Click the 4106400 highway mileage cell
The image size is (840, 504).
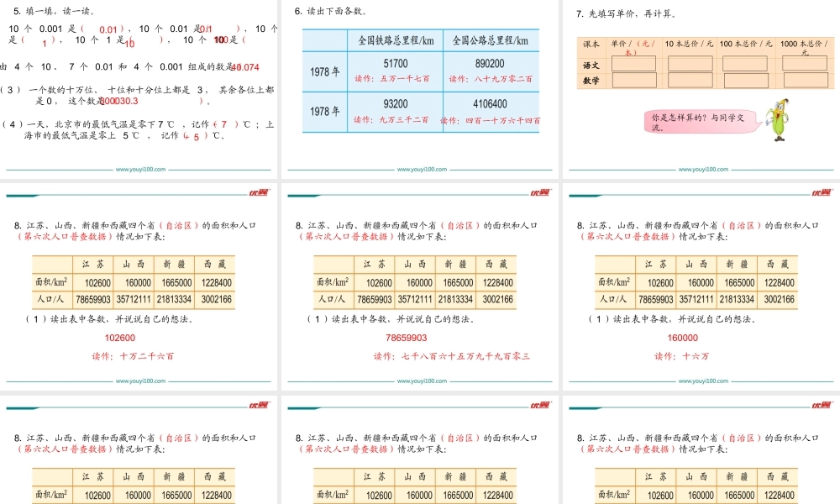[x=491, y=104]
